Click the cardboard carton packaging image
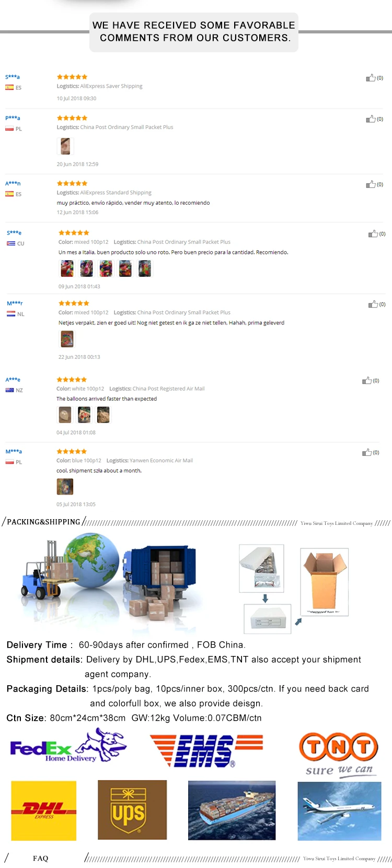Screen dimensions: 392x868 click(325, 582)
